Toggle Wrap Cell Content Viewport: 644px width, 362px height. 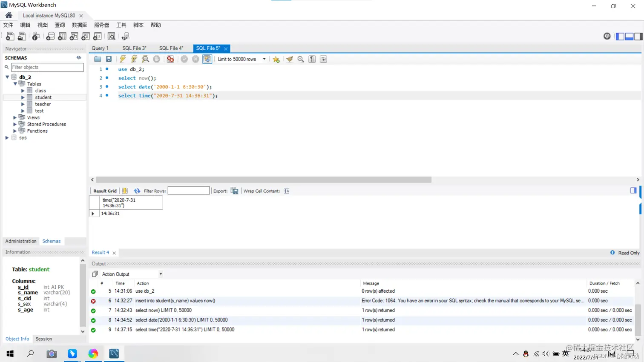click(x=287, y=191)
